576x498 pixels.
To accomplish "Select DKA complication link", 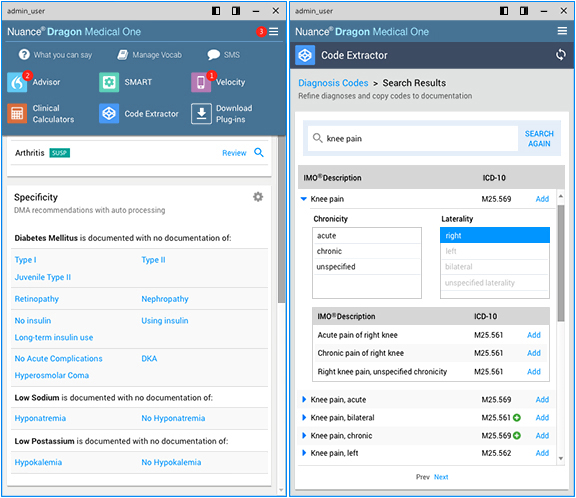I will coord(149,358).
